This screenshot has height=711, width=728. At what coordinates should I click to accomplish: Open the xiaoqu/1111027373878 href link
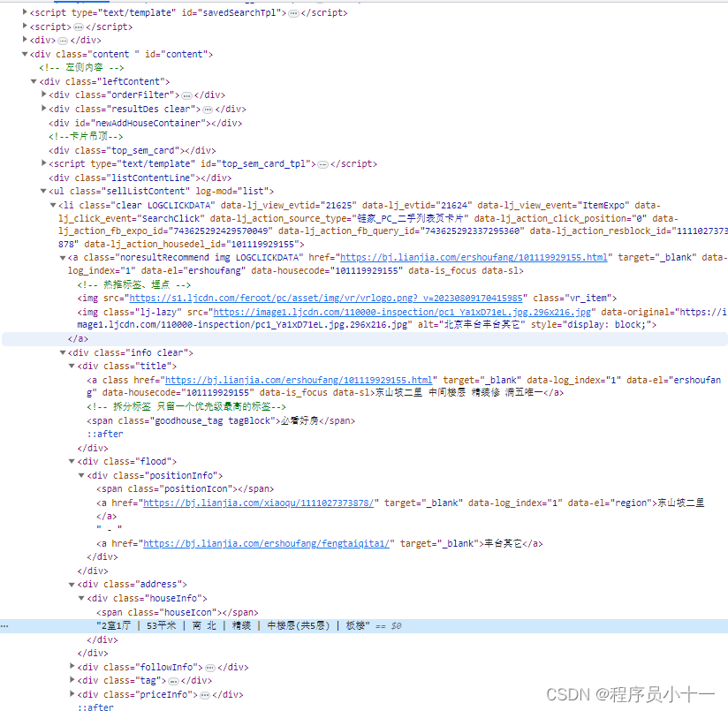tap(258, 503)
